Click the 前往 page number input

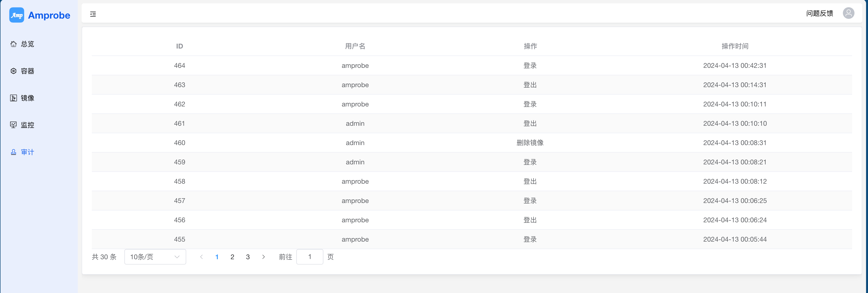(x=309, y=257)
